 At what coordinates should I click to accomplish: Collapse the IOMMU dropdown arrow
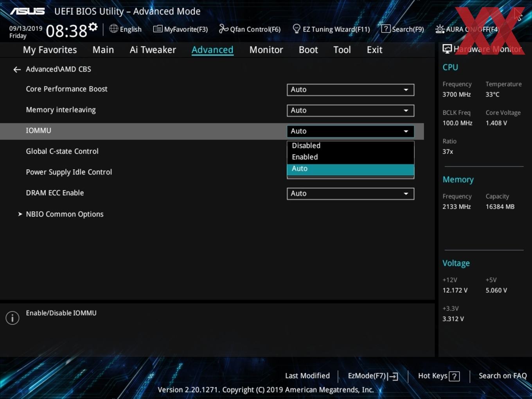(406, 131)
